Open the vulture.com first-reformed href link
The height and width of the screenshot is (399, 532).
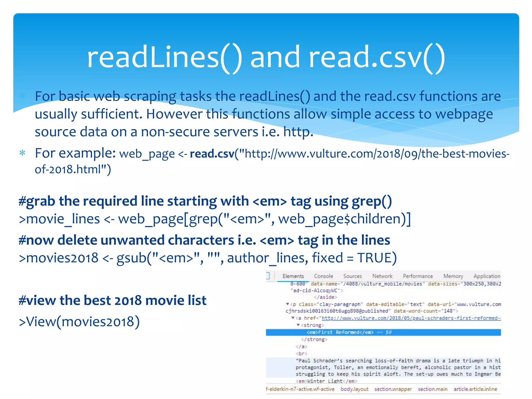coord(411,318)
